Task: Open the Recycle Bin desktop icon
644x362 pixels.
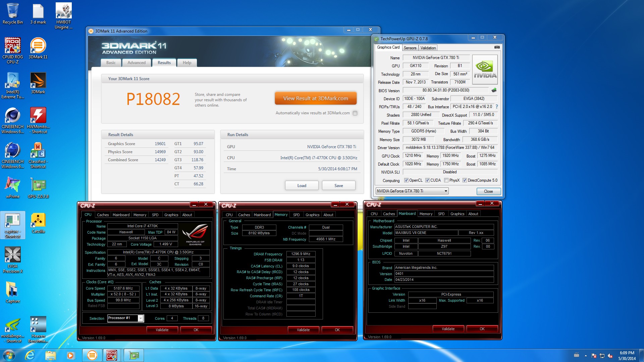Action: 13,14
